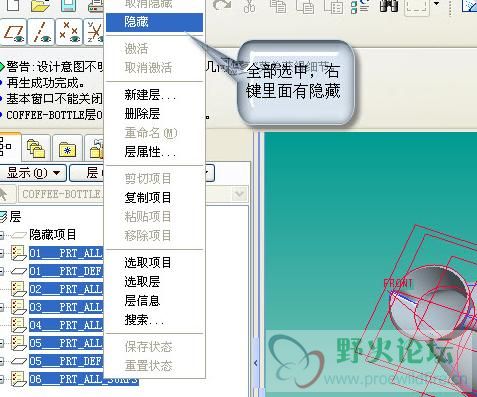Click the layer icon of 03___PRT_ALL

[x=19, y=307]
